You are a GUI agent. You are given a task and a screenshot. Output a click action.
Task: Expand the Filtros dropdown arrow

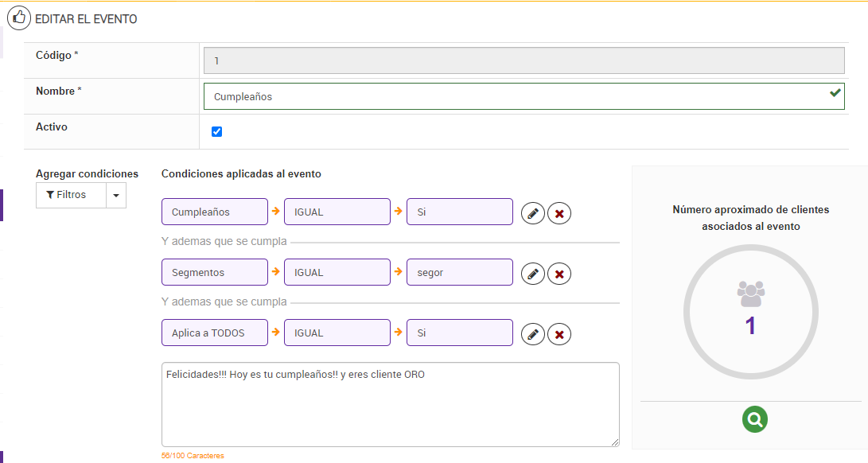[x=116, y=195]
